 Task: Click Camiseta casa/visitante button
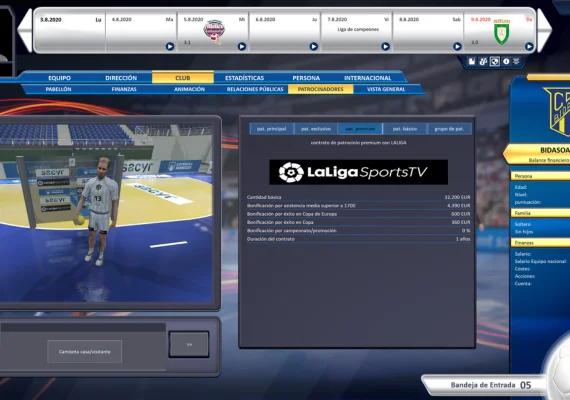(x=85, y=351)
